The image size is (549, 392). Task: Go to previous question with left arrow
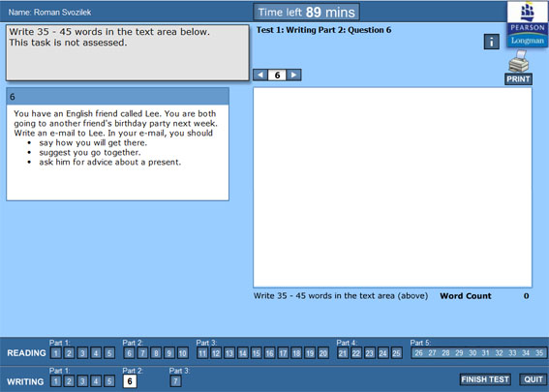click(260, 75)
